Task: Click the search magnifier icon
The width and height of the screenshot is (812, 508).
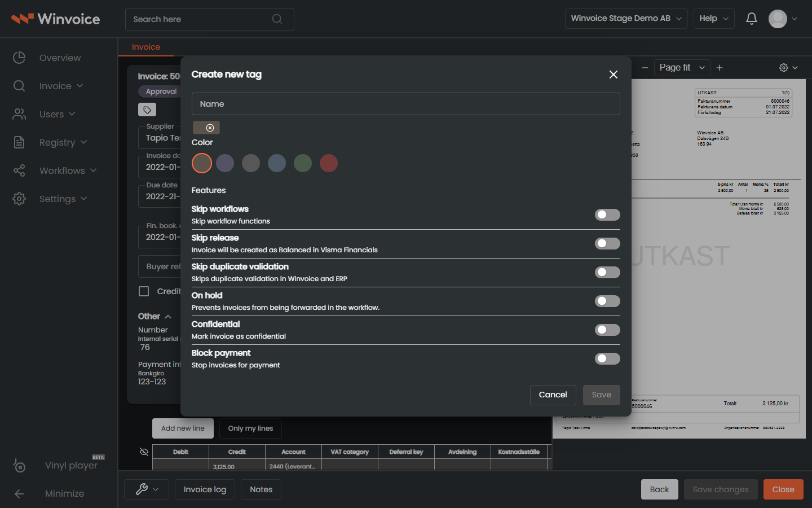Action: tap(277, 19)
